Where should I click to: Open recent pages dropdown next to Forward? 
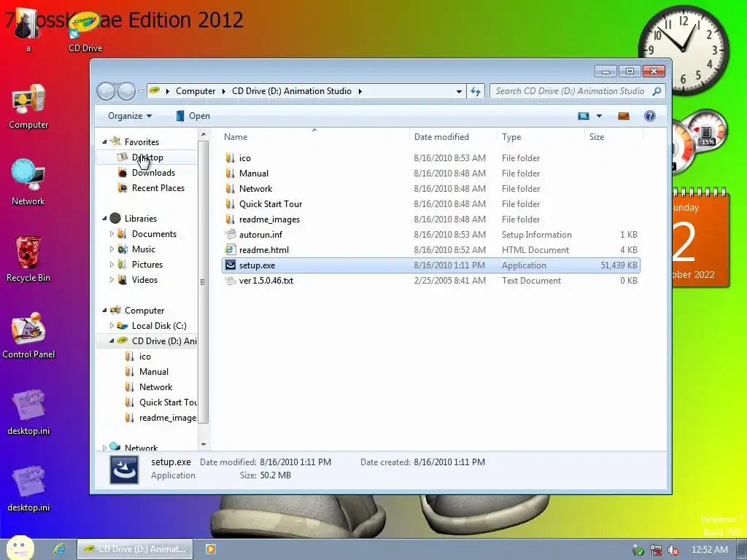(x=141, y=91)
